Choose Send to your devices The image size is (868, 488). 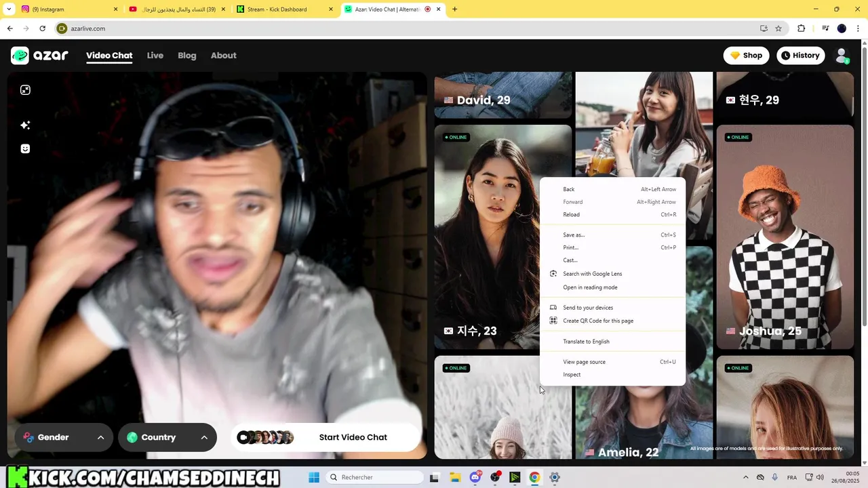[x=612, y=308]
